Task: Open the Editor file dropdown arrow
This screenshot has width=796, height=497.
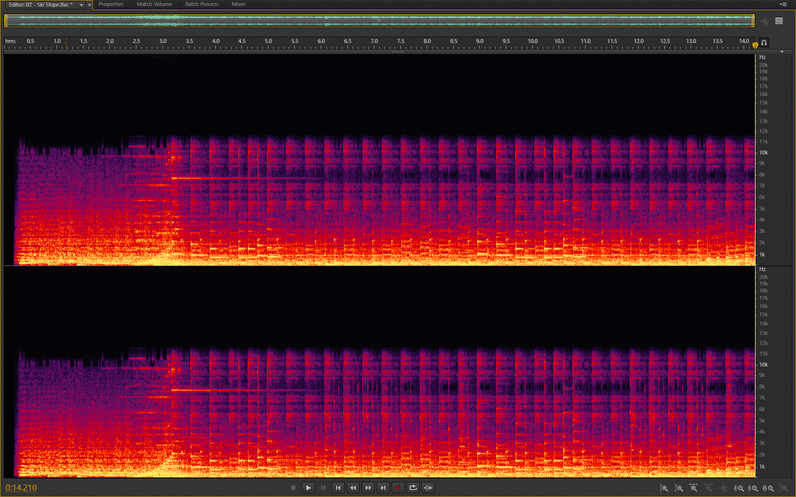Action: pyautogui.click(x=81, y=5)
